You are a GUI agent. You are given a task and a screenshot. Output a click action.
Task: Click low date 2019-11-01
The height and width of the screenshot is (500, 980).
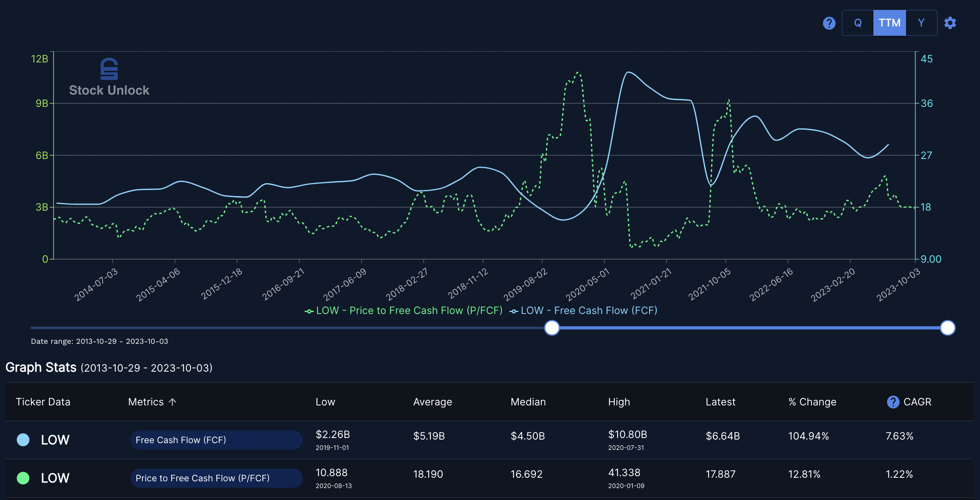pyautogui.click(x=332, y=448)
